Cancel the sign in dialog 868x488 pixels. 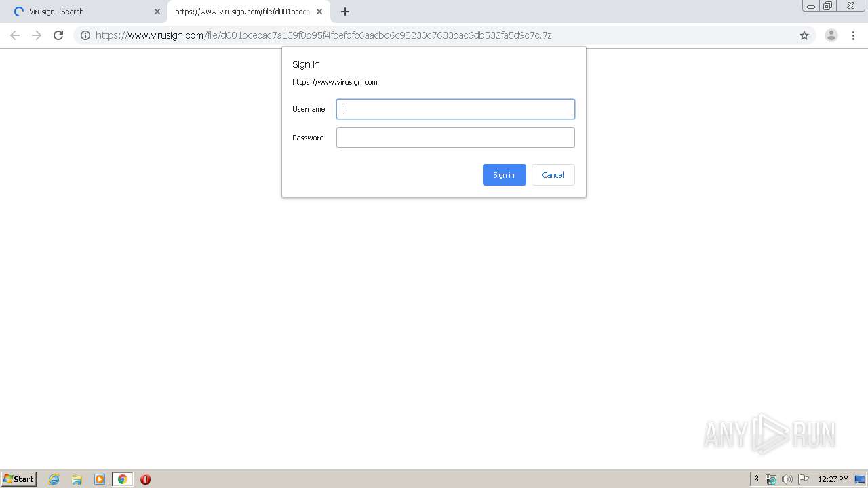tap(553, 175)
